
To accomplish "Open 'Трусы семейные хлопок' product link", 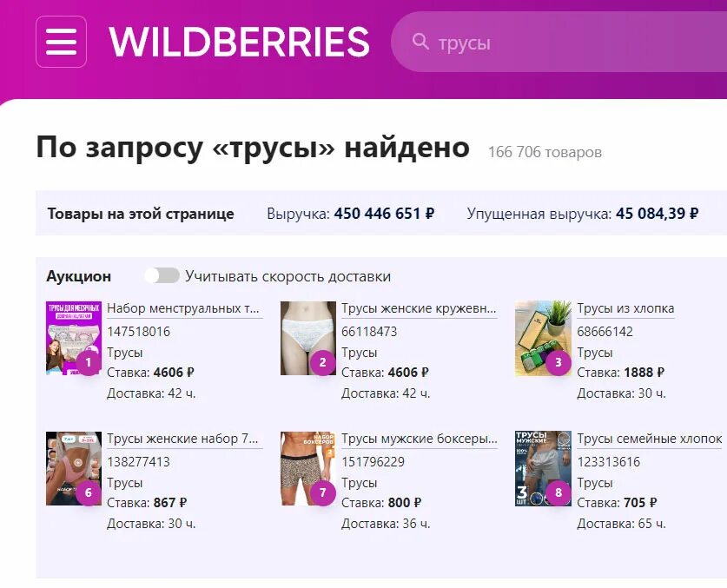I will [x=650, y=439].
